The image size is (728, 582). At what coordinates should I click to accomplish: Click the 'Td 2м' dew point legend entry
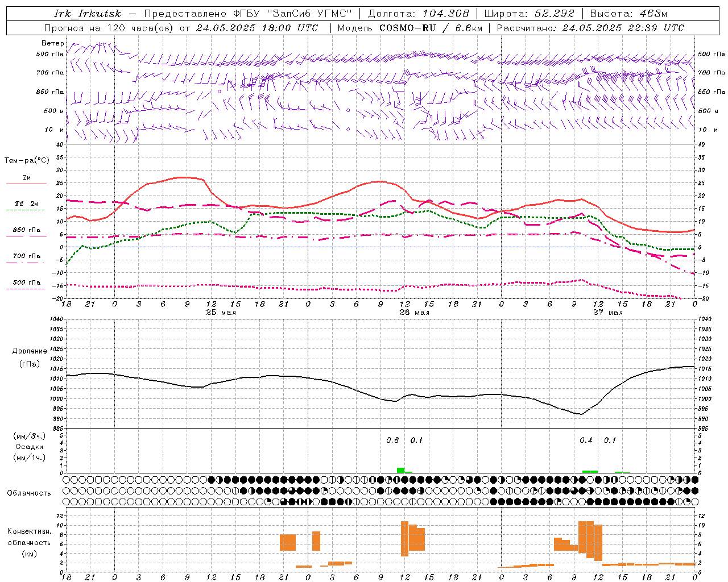coord(27,203)
